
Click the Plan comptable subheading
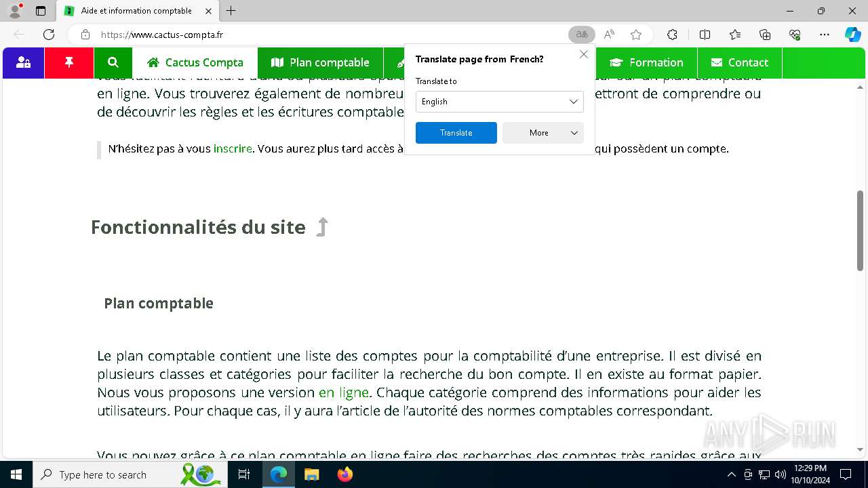(159, 303)
